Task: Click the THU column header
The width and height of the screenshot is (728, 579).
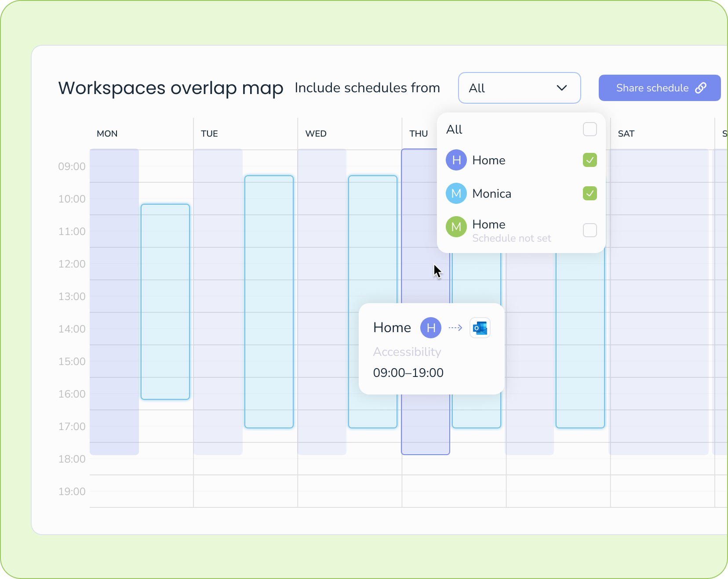Action: pos(418,134)
